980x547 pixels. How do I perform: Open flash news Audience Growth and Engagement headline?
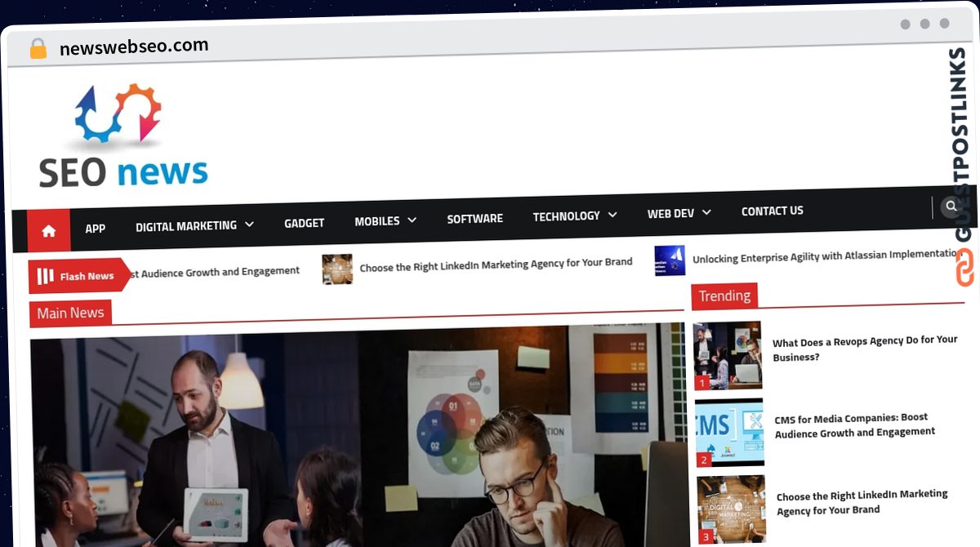click(x=216, y=271)
